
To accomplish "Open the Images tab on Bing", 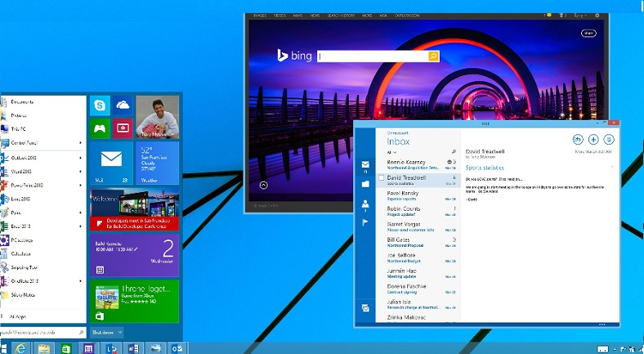I will 261,15.
